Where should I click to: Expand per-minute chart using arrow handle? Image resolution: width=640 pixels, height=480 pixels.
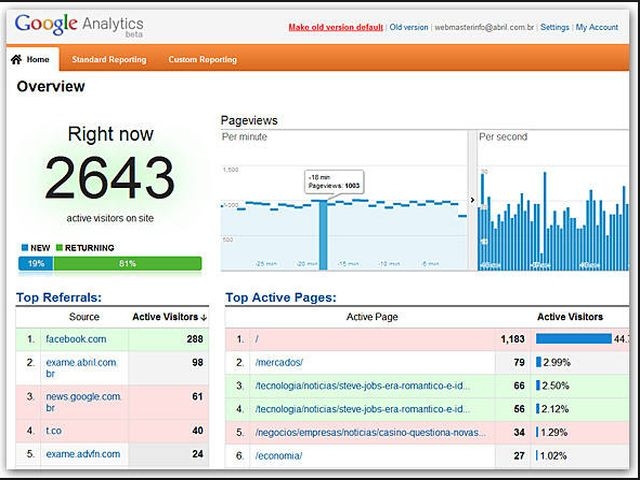(472, 200)
